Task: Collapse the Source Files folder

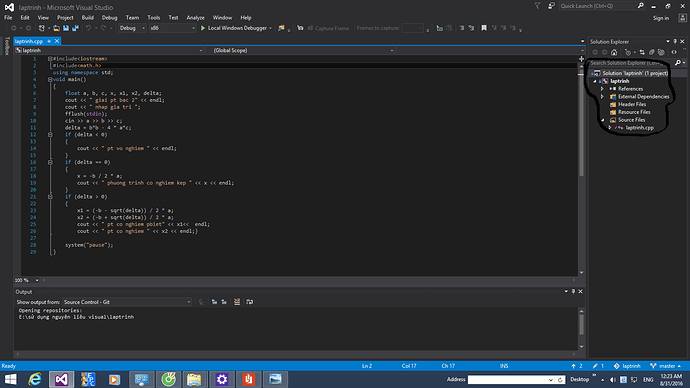Action: click(x=602, y=120)
